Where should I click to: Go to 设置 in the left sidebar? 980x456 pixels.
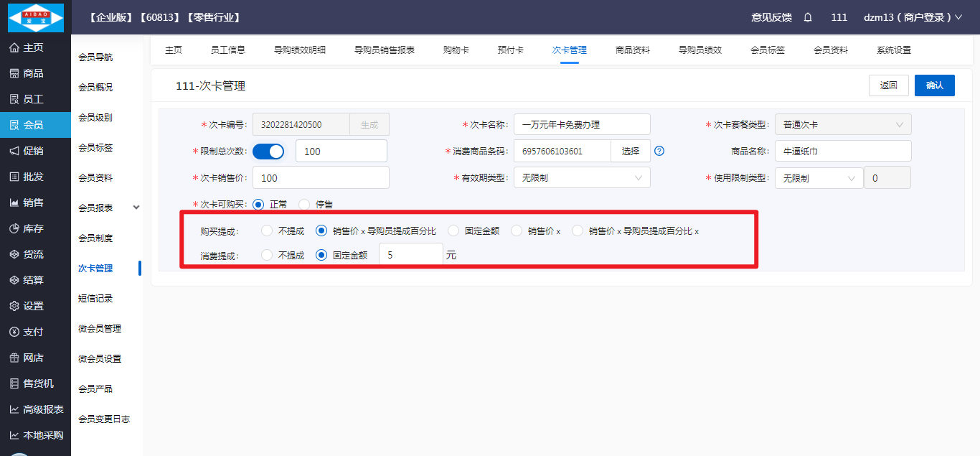click(34, 306)
